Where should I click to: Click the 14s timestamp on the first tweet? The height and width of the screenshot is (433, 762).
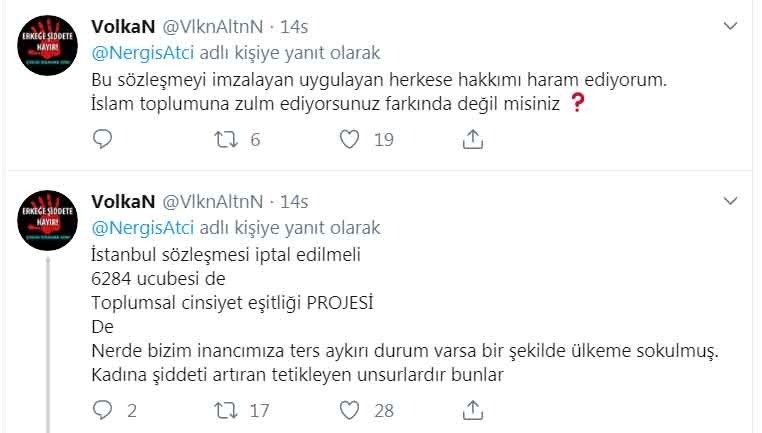tap(294, 27)
